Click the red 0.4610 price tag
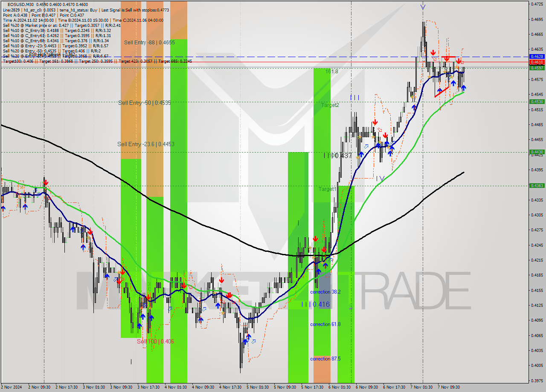 point(536,62)
